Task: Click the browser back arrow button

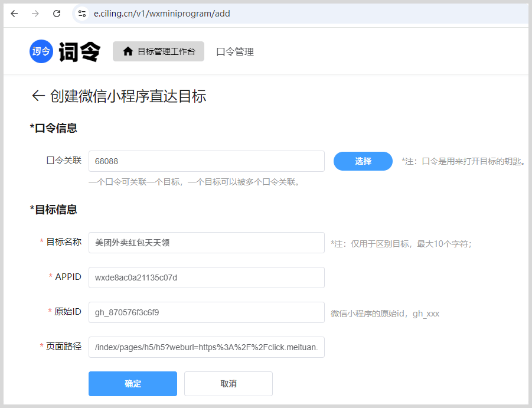Action: (14, 14)
